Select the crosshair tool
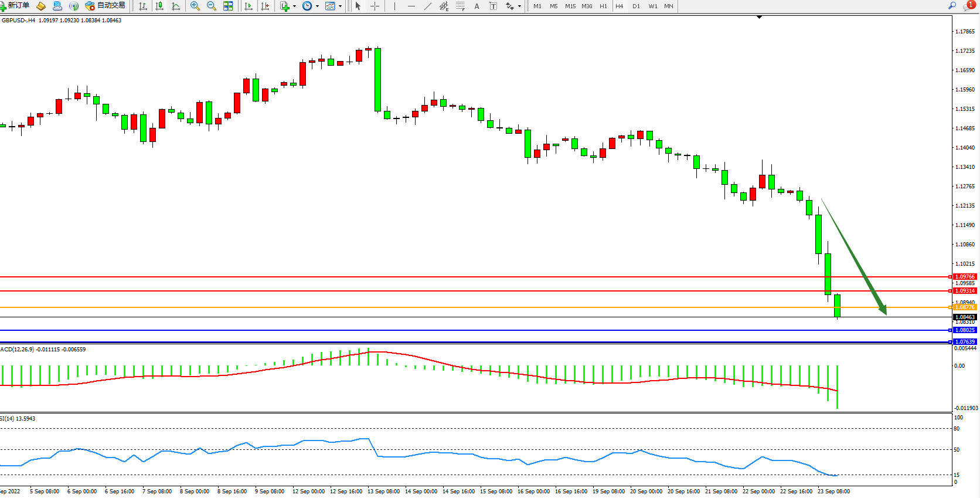The image size is (980, 498). pos(375,6)
